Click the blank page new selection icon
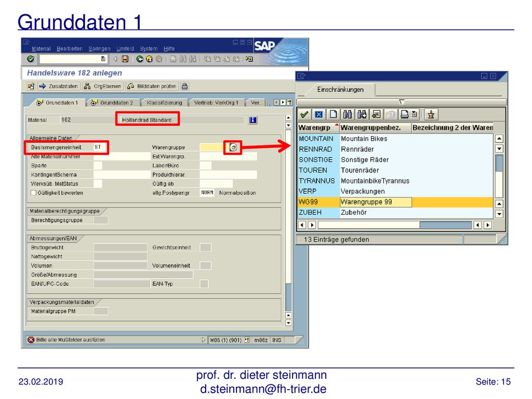Viewport: 532px width, 399px height. pos(333,114)
